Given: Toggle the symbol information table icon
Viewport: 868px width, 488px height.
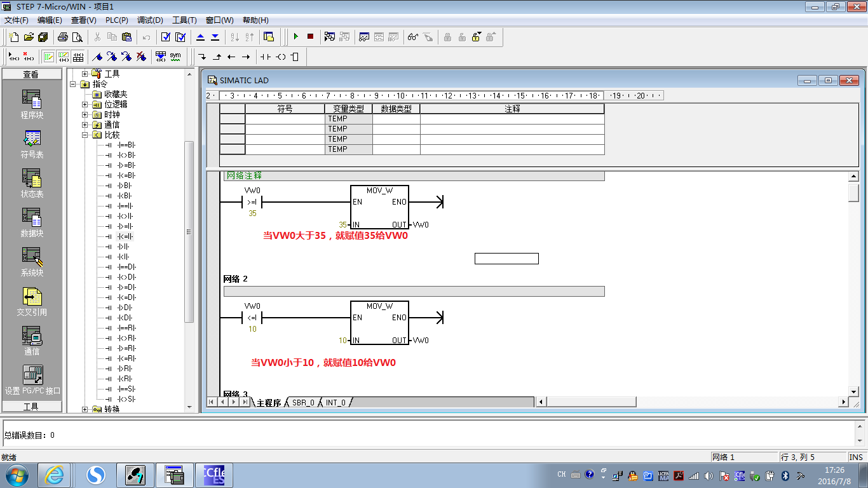Looking at the screenshot, I should point(78,57).
